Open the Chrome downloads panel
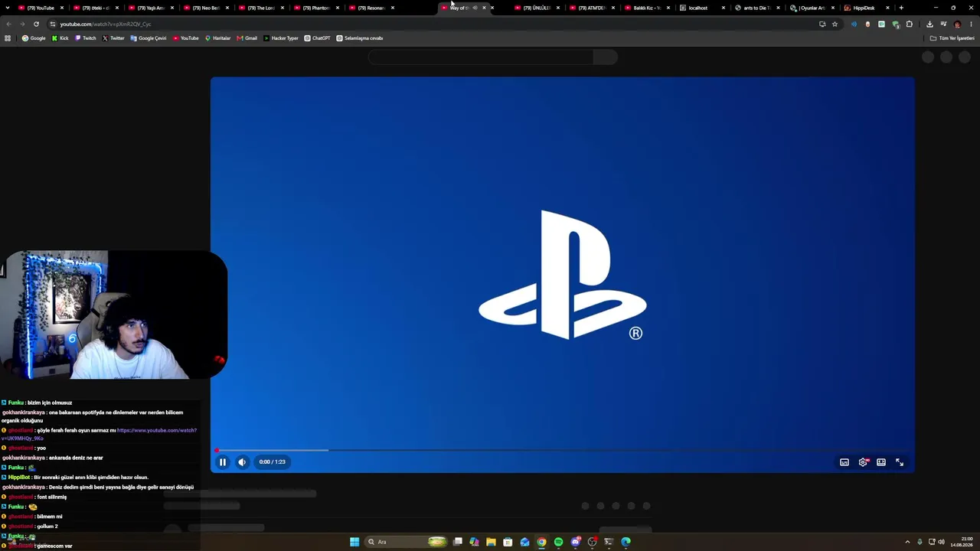 pyautogui.click(x=929, y=24)
